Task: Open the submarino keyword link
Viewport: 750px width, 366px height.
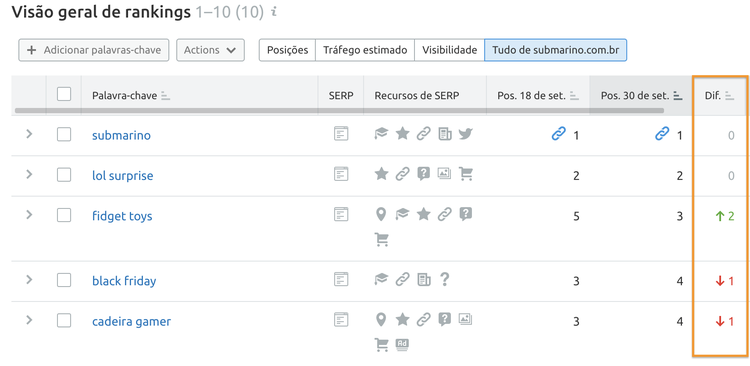Action: 121,135
